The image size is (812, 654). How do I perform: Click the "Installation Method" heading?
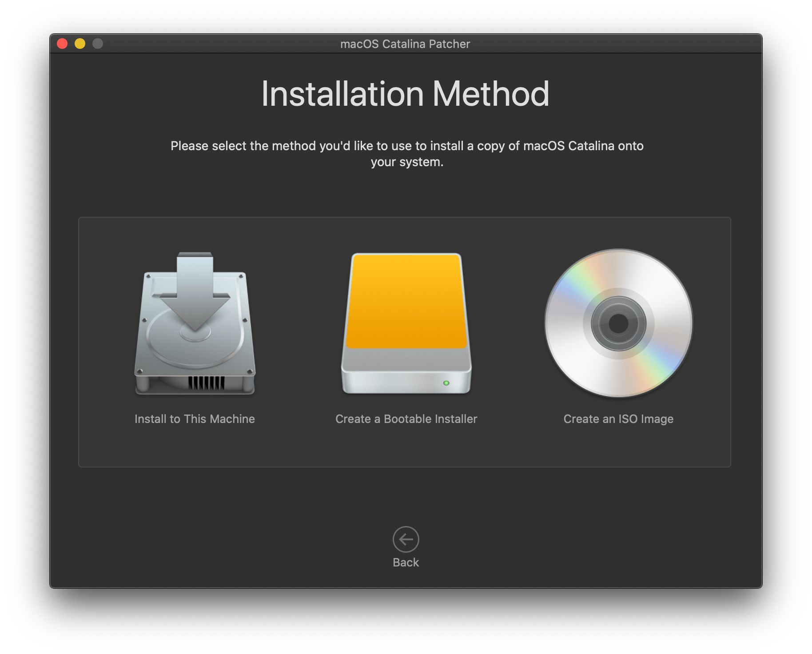(405, 94)
